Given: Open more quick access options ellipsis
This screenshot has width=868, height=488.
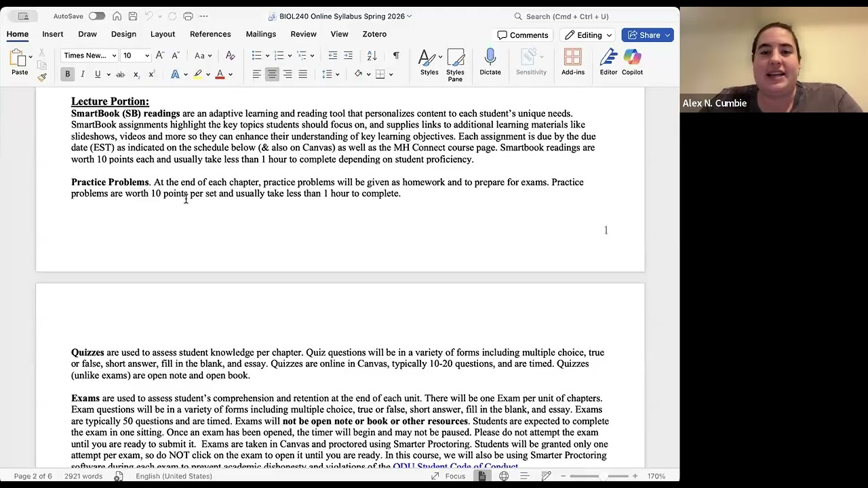Looking at the screenshot, I should point(204,16).
